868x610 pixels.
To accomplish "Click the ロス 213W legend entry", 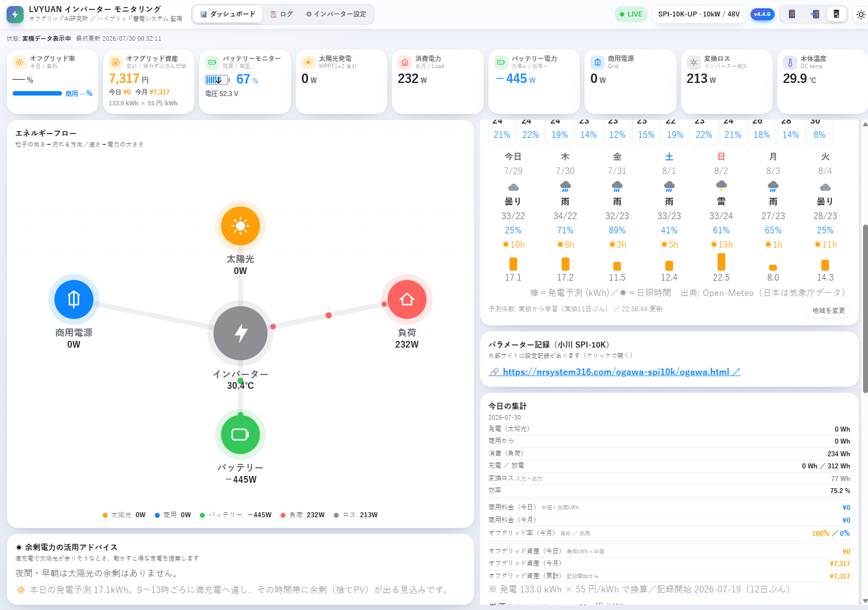I will tap(356, 515).
